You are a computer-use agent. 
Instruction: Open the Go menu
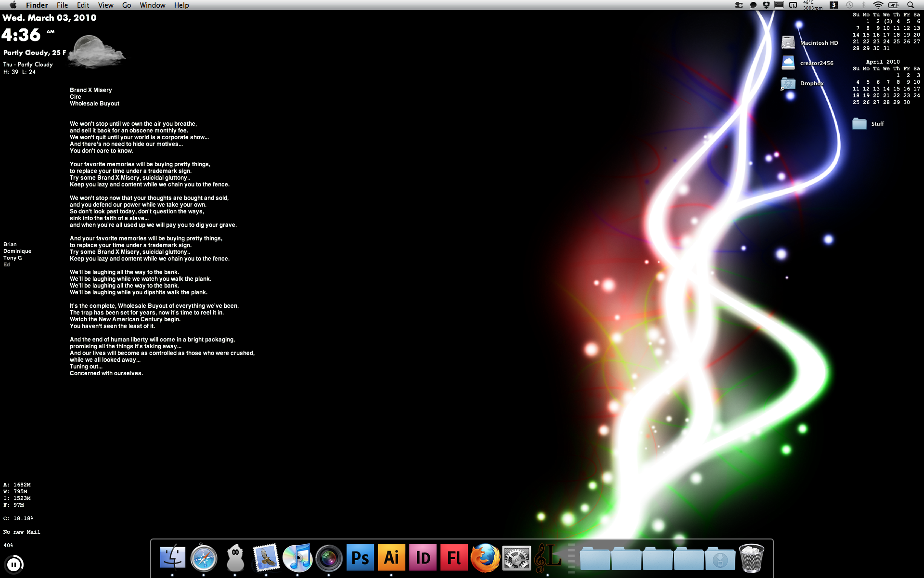tap(127, 5)
